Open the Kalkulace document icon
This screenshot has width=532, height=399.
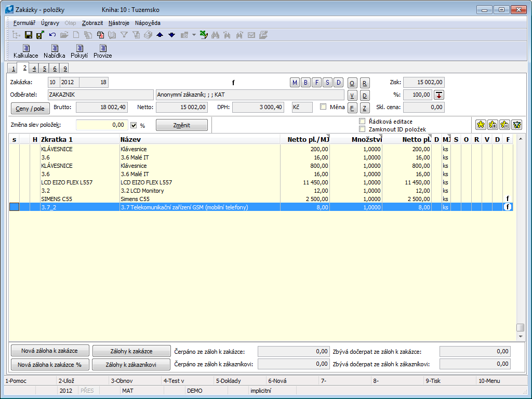coord(25,49)
